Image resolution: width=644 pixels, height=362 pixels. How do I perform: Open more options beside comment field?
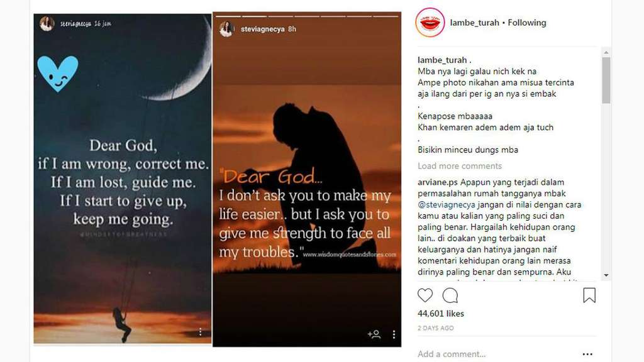coord(587,354)
